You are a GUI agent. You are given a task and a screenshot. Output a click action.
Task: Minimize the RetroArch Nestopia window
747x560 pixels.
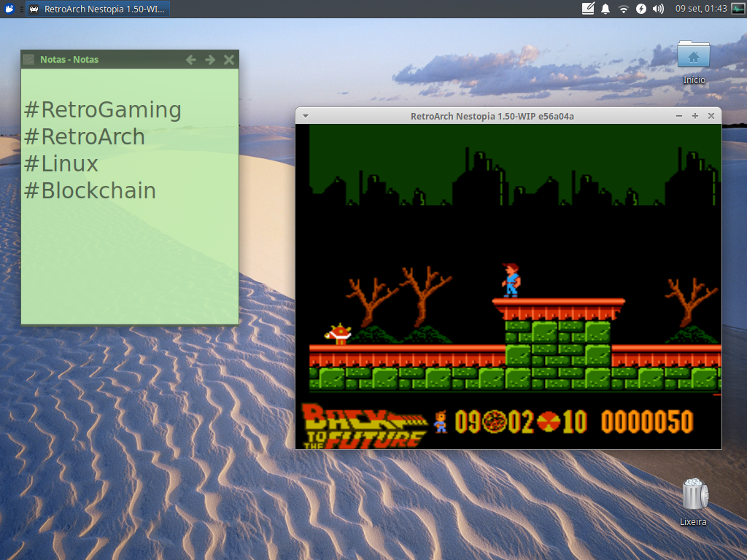click(x=679, y=116)
